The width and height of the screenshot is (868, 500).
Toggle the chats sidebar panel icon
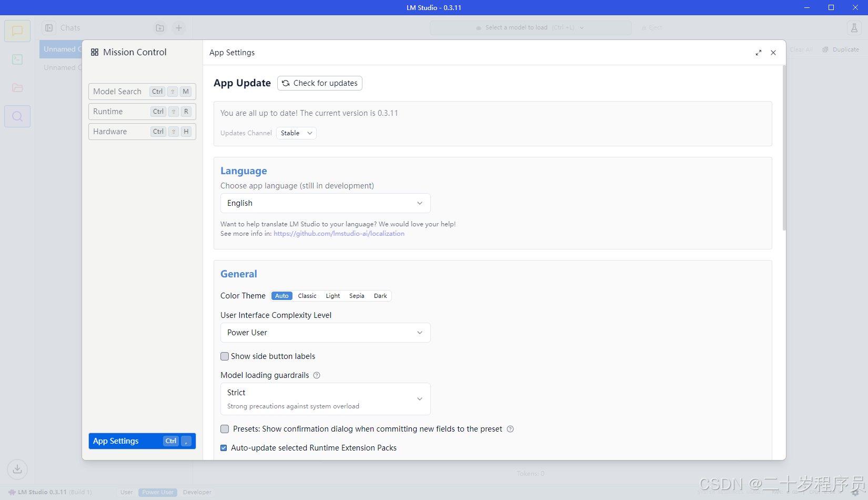pyautogui.click(x=49, y=28)
